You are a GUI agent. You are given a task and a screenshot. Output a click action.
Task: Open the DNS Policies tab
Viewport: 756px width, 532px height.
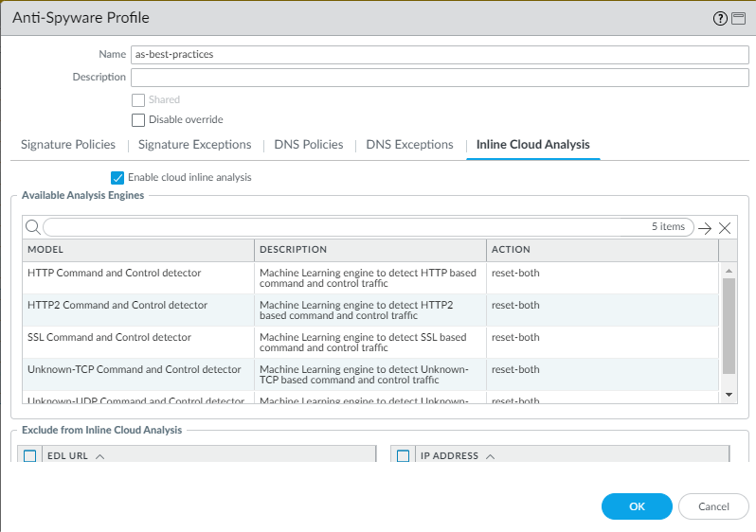tap(308, 145)
